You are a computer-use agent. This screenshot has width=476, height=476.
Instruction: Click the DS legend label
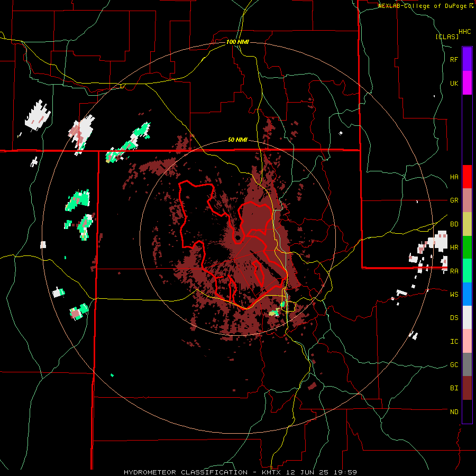[454, 318]
